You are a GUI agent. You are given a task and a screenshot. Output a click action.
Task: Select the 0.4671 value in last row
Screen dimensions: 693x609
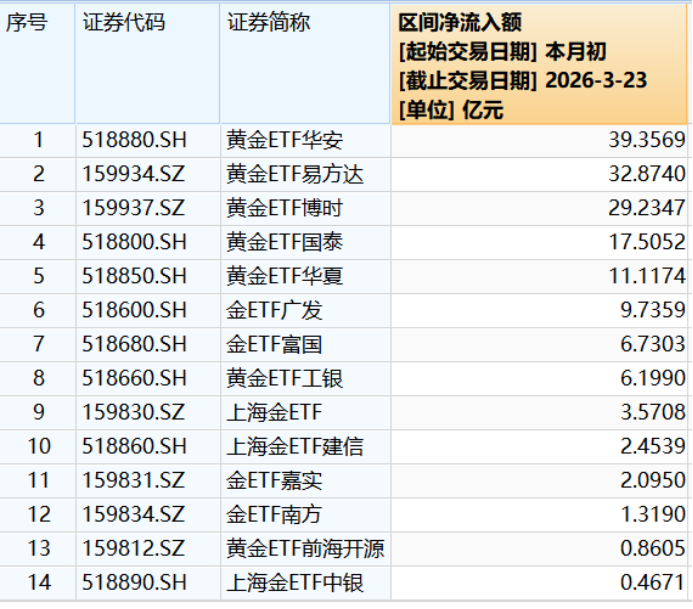(x=652, y=582)
